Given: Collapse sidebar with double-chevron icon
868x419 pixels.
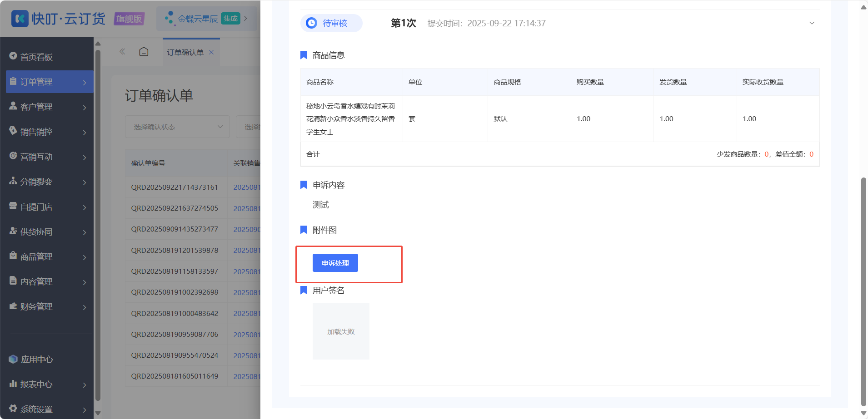Looking at the screenshot, I should (122, 52).
